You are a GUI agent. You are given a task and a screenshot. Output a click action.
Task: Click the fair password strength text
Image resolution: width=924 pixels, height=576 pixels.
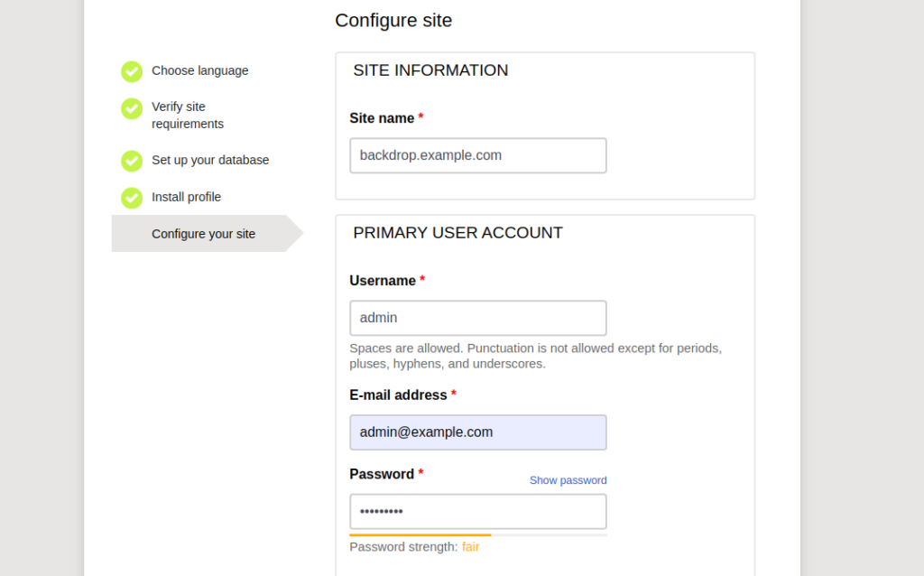click(x=470, y=547)
